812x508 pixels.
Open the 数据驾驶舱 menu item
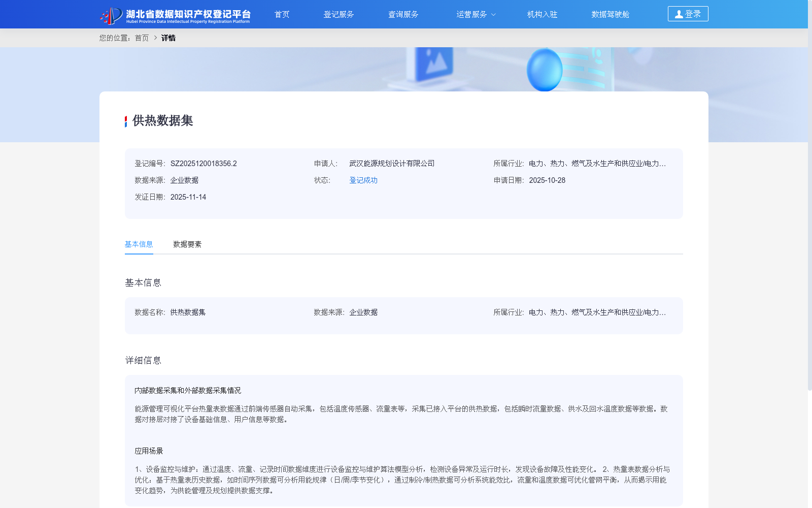pos(610,14)
